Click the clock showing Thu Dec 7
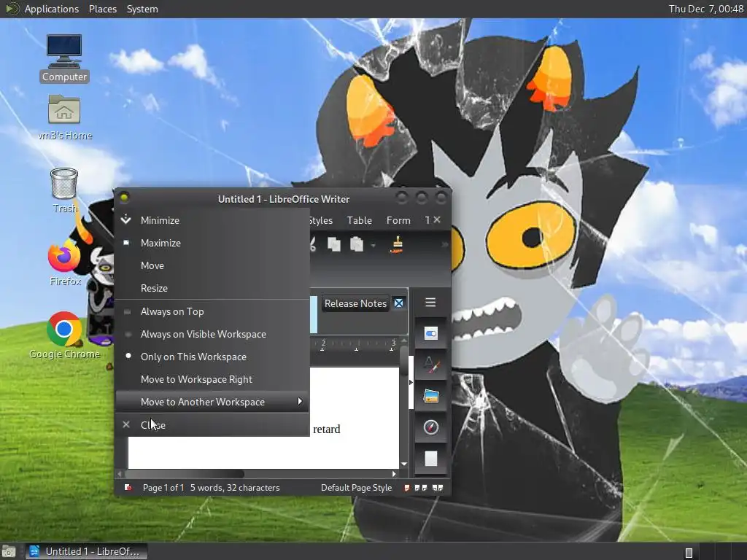 (705, 9)
